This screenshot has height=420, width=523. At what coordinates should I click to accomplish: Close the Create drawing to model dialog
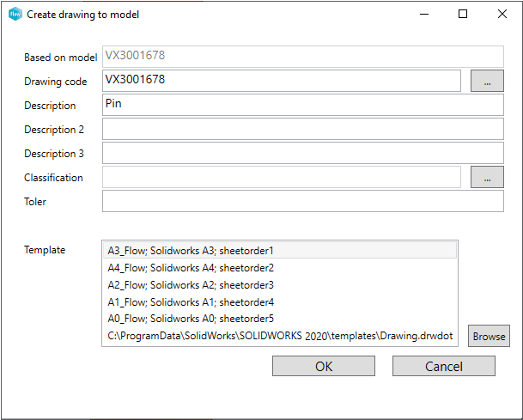click(x=502, y=15)
